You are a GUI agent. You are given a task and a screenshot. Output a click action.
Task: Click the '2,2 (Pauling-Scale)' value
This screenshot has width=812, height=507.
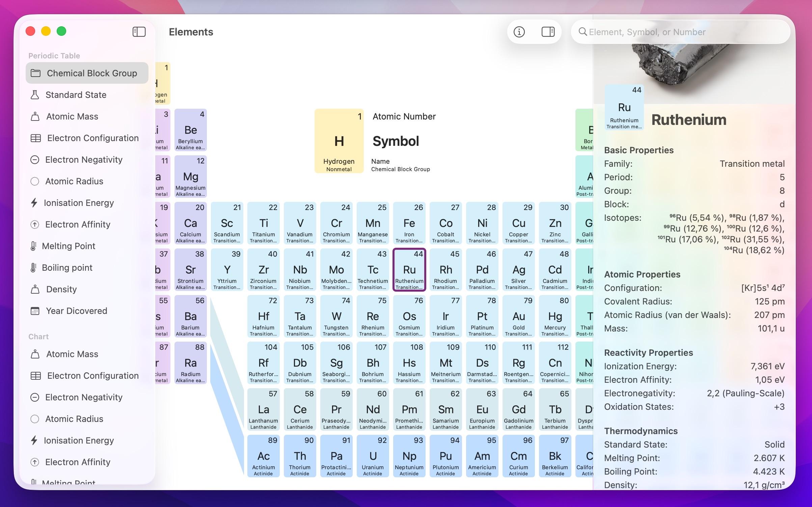pos(746,393)
